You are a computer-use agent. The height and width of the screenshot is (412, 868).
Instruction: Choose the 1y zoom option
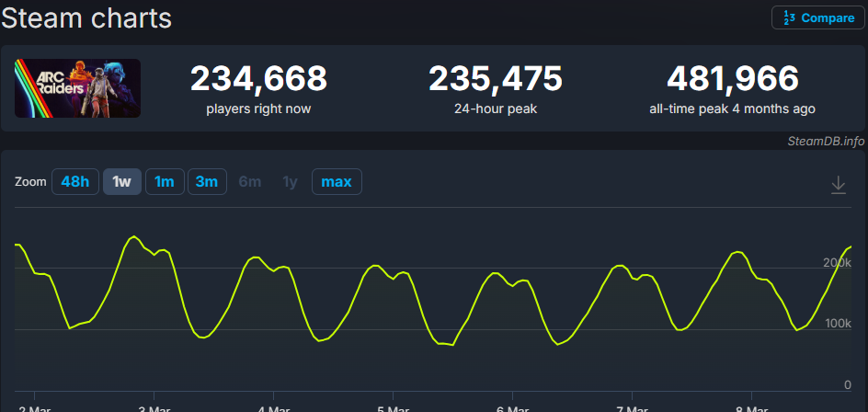290,182
